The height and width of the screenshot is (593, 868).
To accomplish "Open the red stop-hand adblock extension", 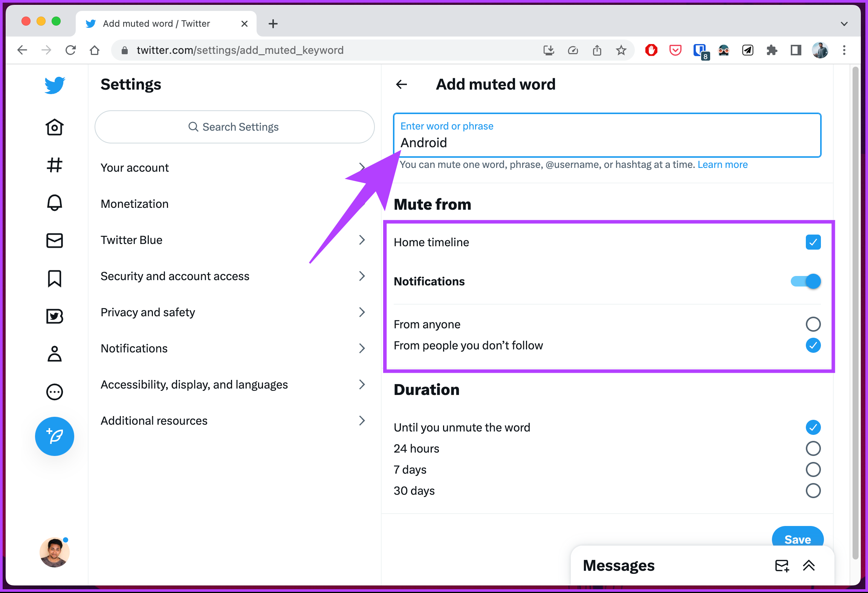I will [651, 50].
